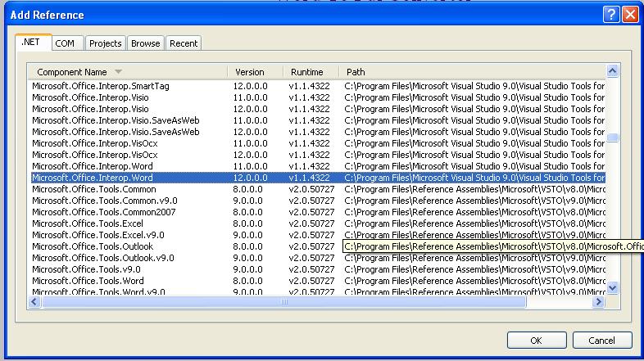Select Microsoft.Office.Tools.Common.v9.0 row
The image size is (644, 361).
point(317,201)
